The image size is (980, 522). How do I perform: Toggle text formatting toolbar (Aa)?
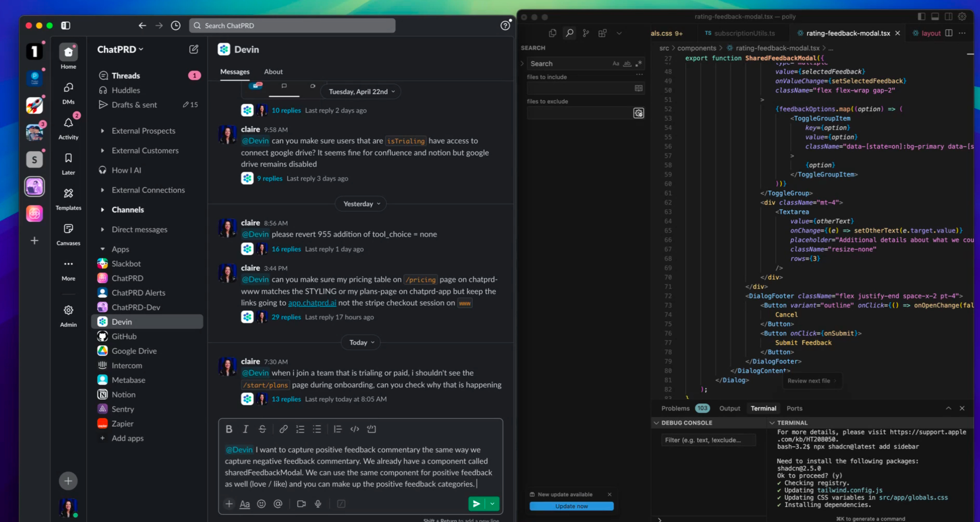click(x=245, y=504)
